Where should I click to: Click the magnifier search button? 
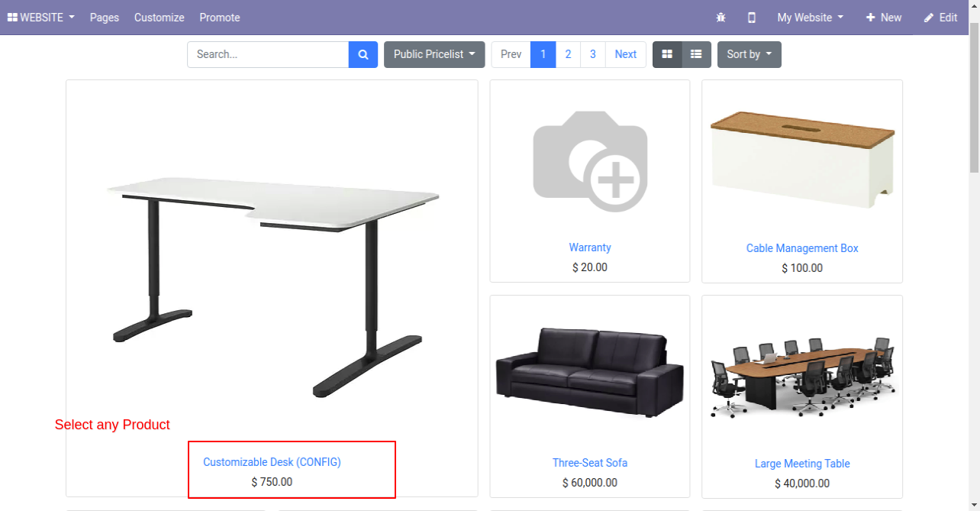coord(363,54)
